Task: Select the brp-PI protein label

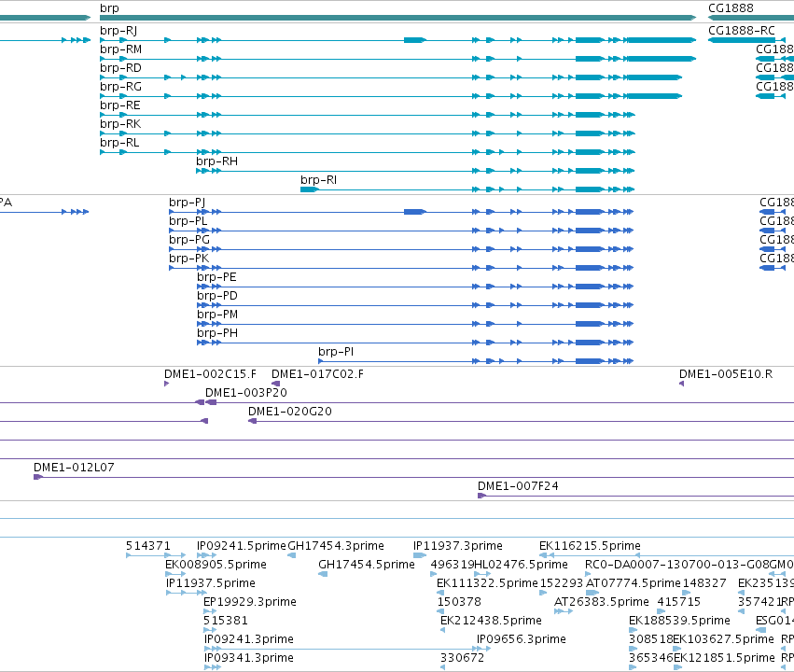Action: [336, 352]
